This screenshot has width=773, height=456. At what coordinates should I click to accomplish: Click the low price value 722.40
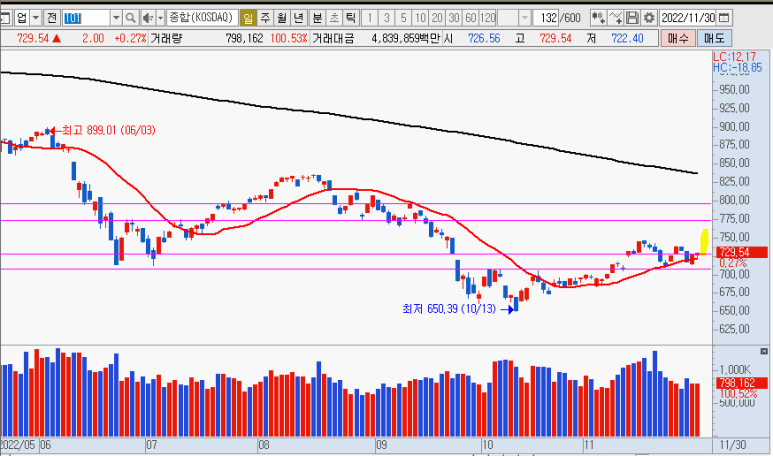(x=627, y=38)
